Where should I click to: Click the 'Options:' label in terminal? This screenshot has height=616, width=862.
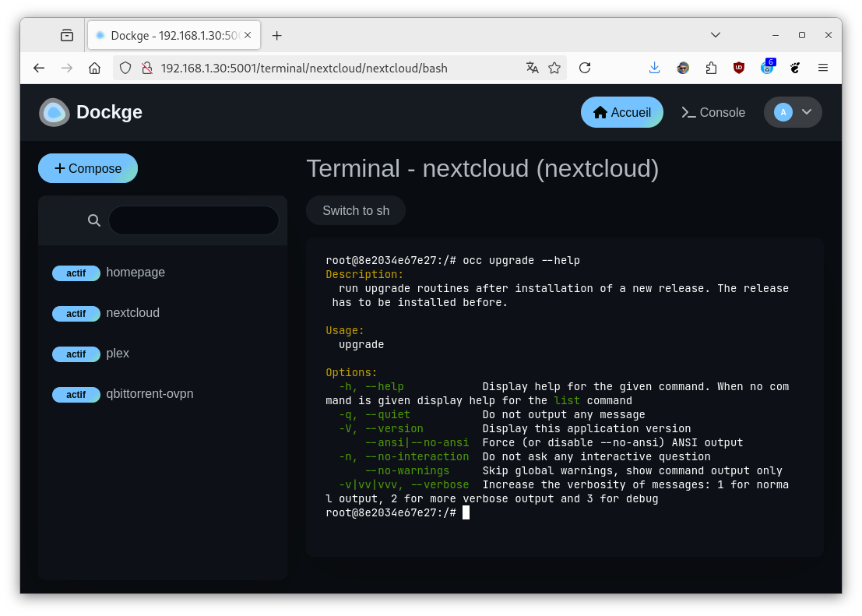point(351,373)
